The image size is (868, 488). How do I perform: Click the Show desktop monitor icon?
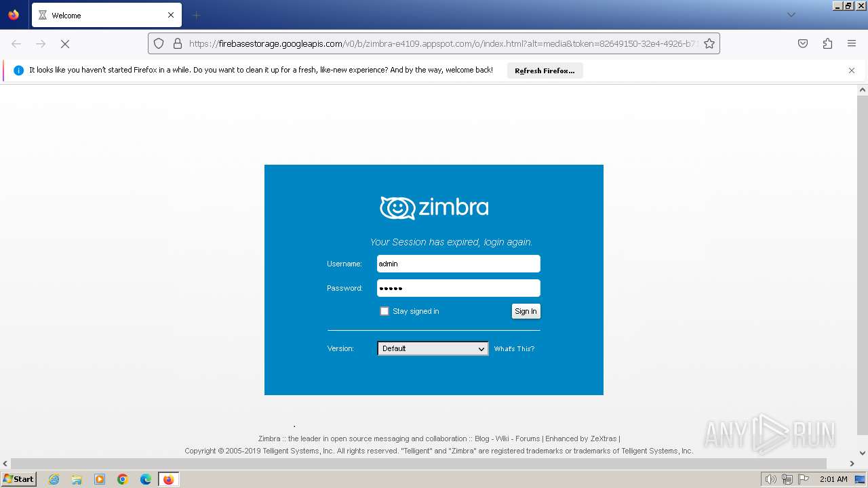coord(860,479)
